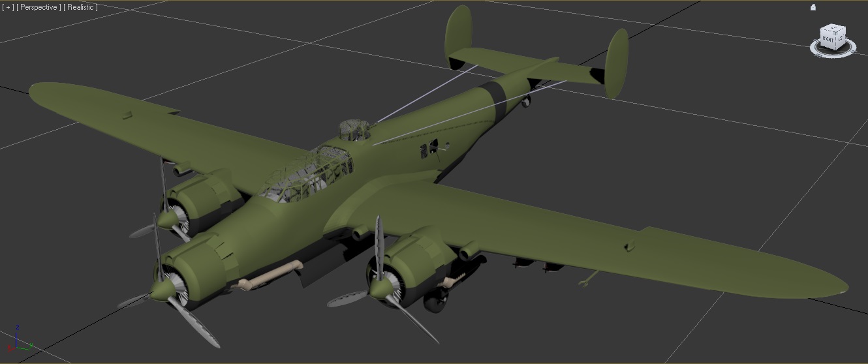Open the Realistic shading viewport menu
This screenshot has width=868, height=364.
coord(81,7)
